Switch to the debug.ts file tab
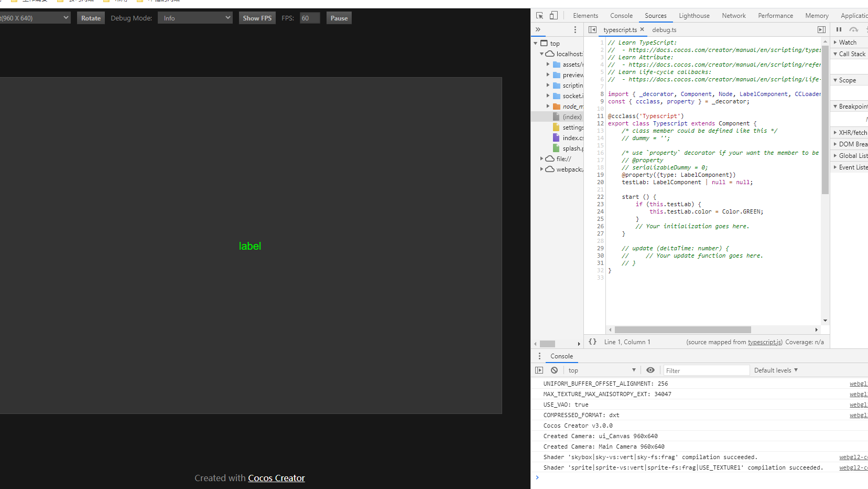Screen dimensions: 868x489 pos(664,30)
